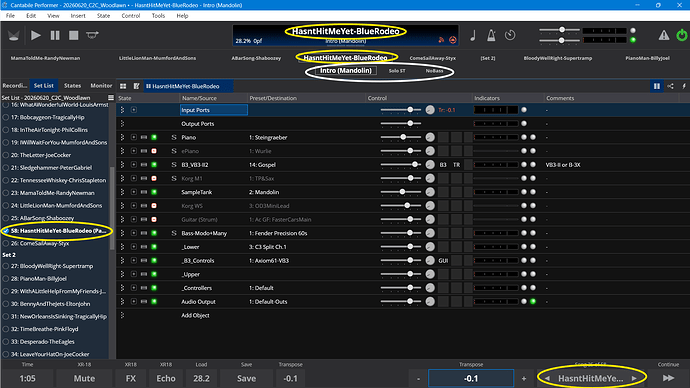Open the Control menu

coord(131,15)
